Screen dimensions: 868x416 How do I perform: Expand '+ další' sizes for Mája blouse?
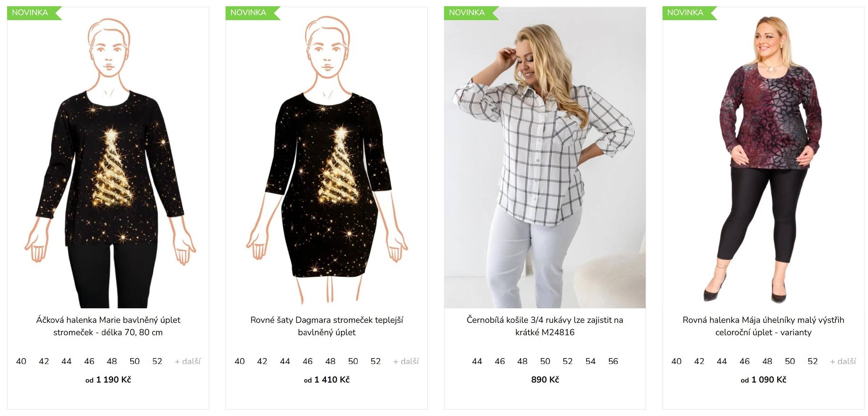[x=843, y=362]
